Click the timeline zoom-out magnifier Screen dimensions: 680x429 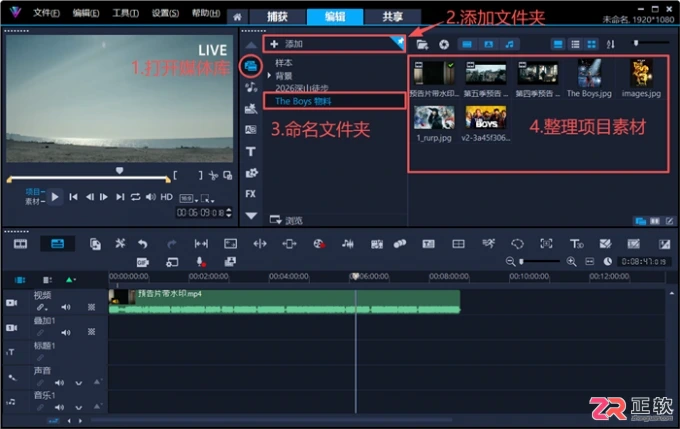(x=510, y=262)
